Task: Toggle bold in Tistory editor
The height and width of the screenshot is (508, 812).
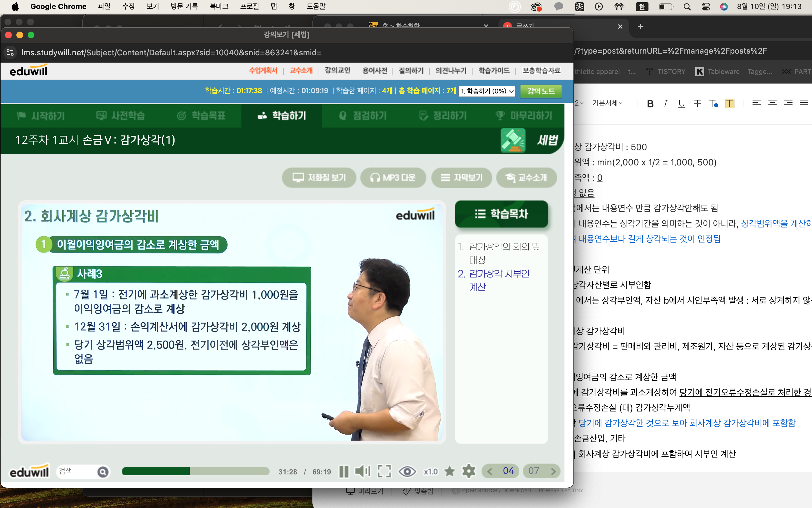Action: pyautogui.click(x=650, y=104)
